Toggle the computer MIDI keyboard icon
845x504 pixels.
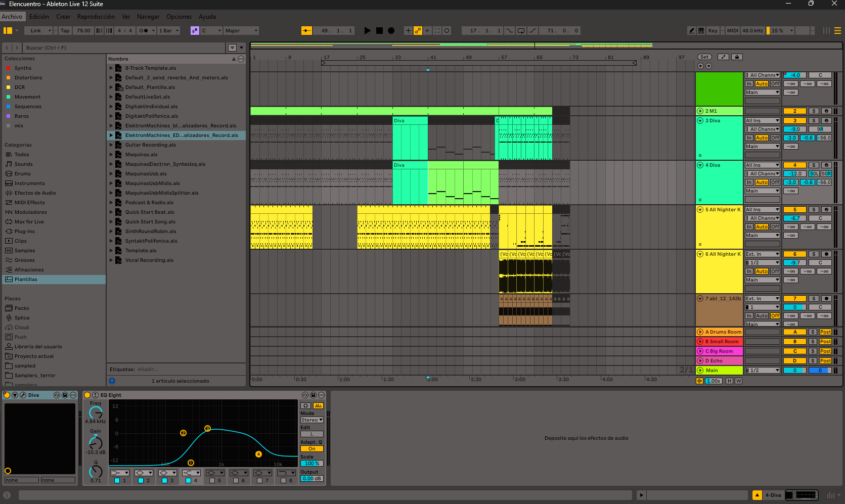(701, 31)
